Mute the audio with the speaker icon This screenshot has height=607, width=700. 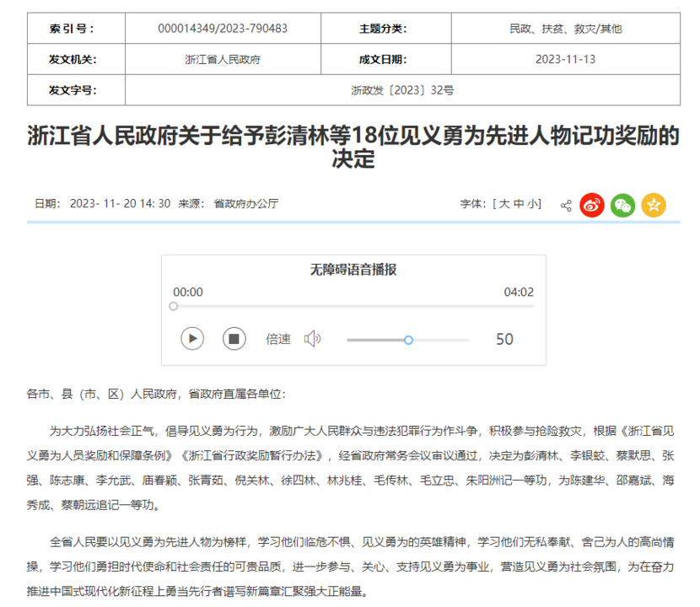pyautogui.click(x=312, y=339)
